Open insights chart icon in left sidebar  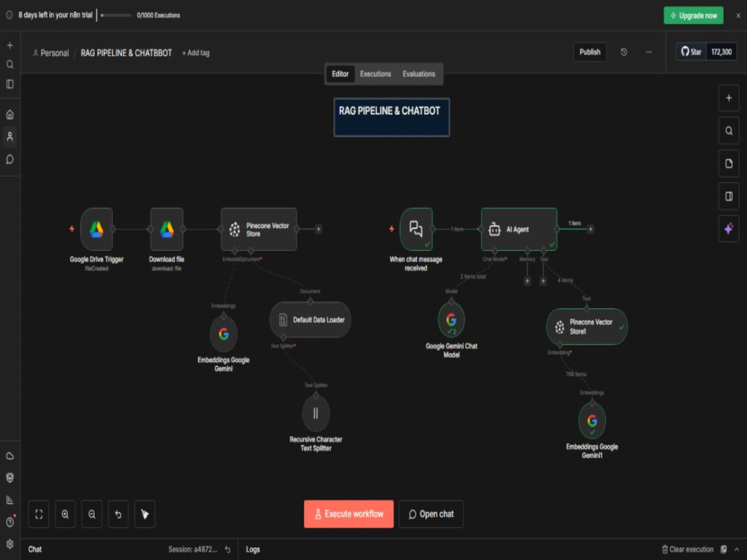pyautogui.click(x=10, y=500)
